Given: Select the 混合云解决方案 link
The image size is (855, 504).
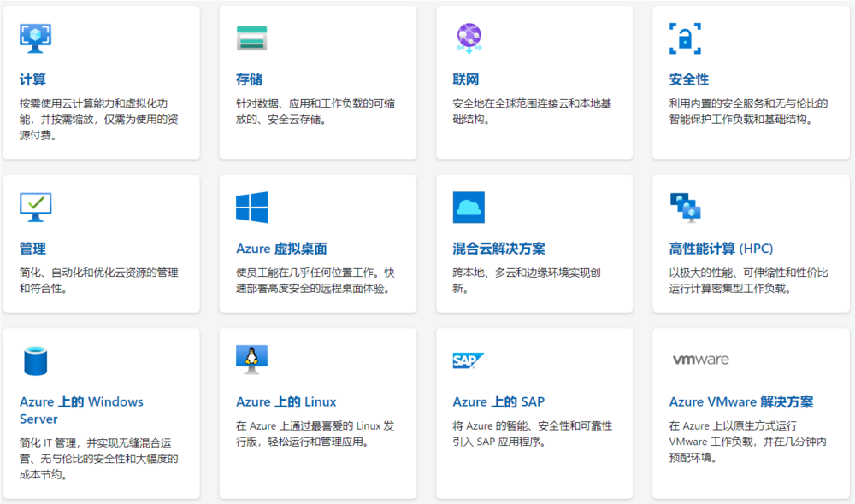Looking at the screenshot, I should click(498, 249).
